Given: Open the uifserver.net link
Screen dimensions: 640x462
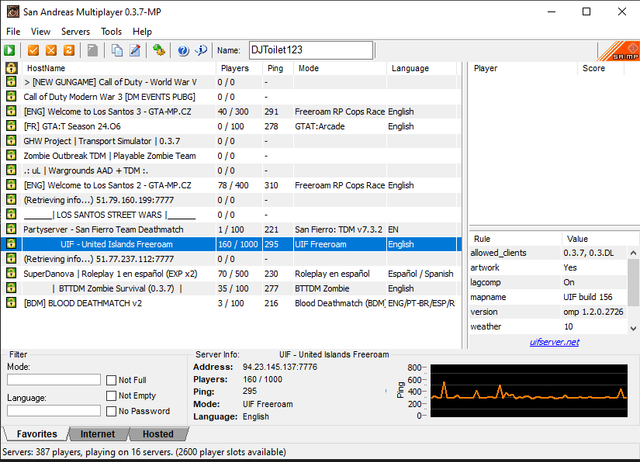Looking at the screenshot, I should point(554,342).
